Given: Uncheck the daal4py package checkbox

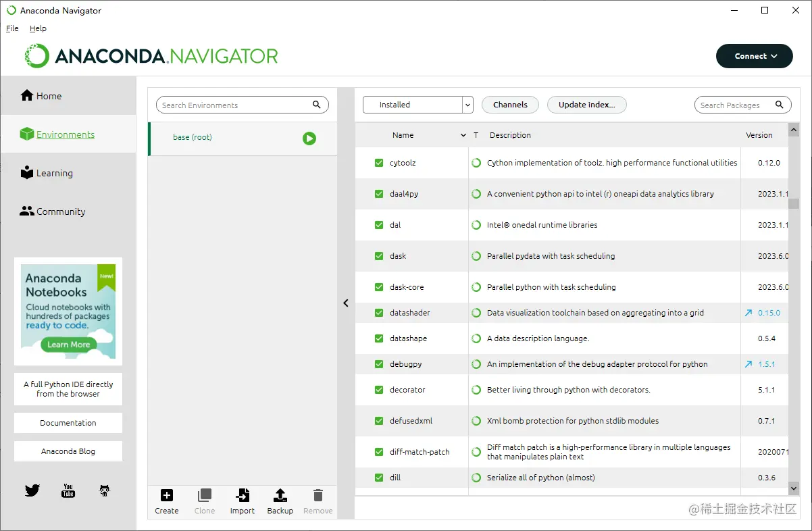Looking at the screenshot, I should coord(379,194).
